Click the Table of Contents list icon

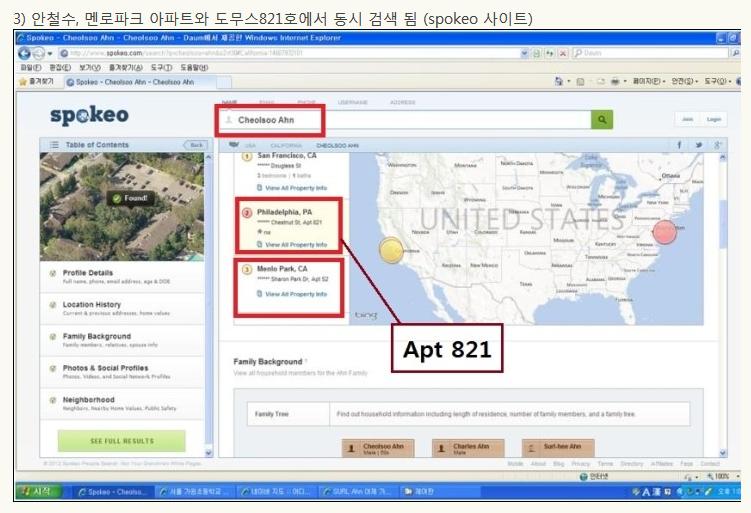55,146
